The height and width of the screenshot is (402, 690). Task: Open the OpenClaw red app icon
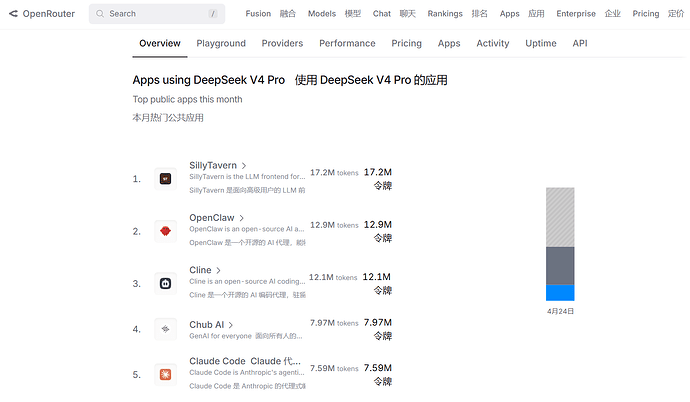[x=165, y=231]
